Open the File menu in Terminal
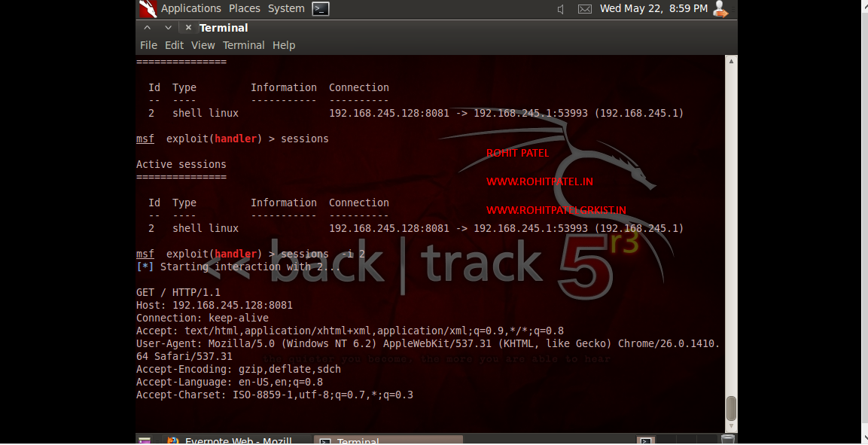Screen dimensions: 868x445 148,45
